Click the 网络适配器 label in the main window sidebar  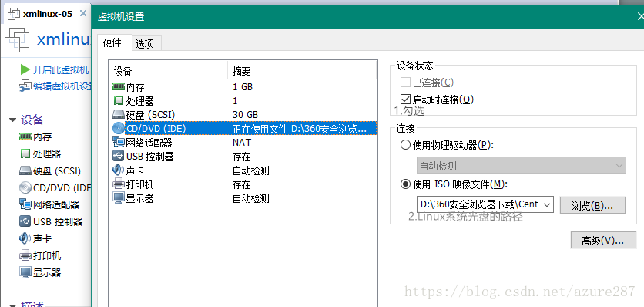[56, 204]
